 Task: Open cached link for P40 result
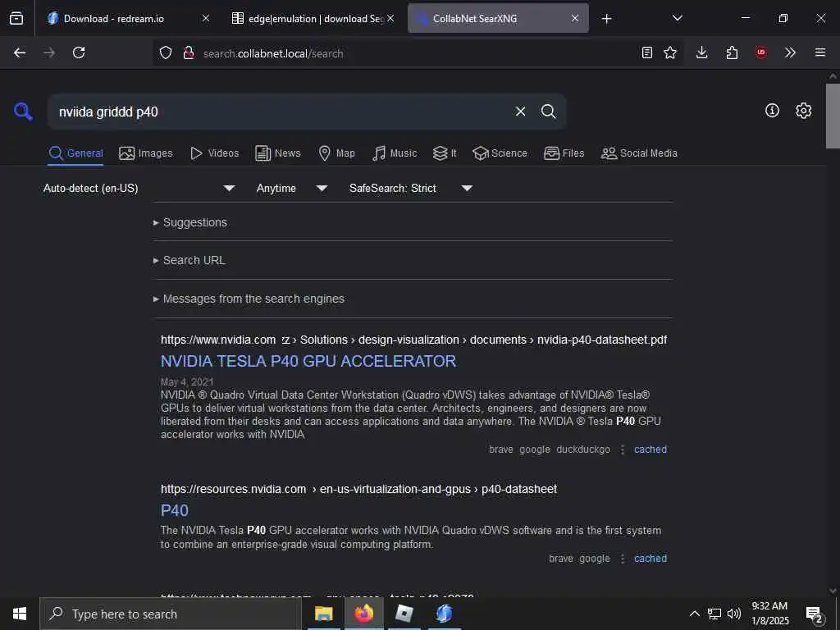[651, 559]
